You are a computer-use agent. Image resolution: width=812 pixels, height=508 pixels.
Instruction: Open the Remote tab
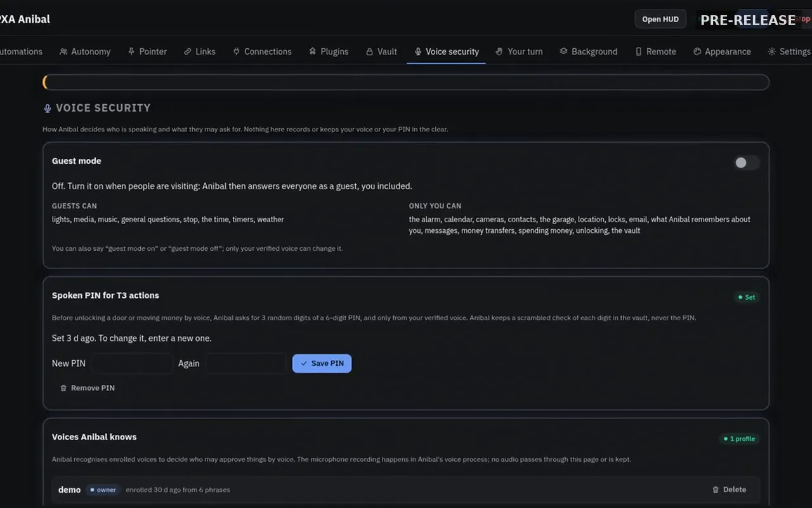click(x=656, y=51)
